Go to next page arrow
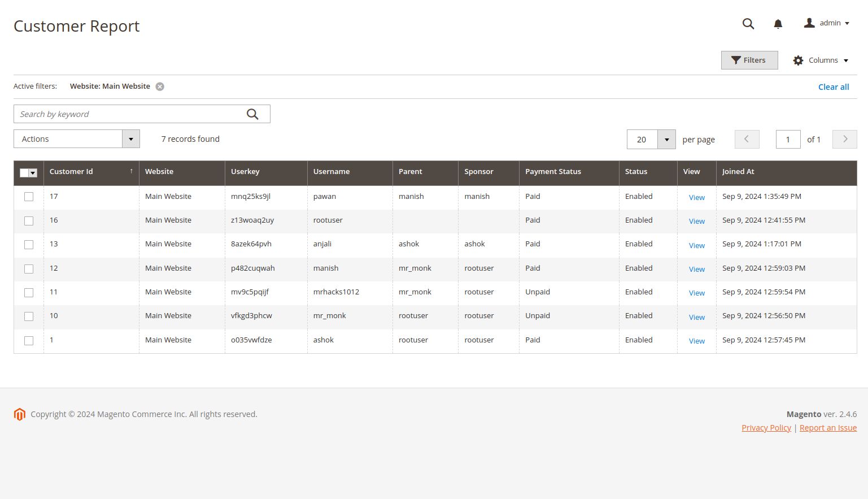The width and height of the screenshot is (868, 499). [844, 139]
